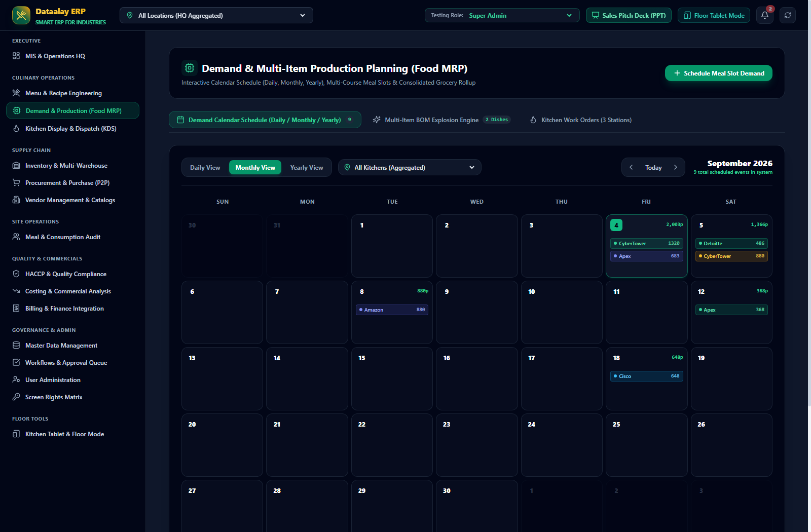Screen dimensions: 811x532
Task: Open Kitchen Work Orders (3 Stations) tab
Action: tap(580, 120)
